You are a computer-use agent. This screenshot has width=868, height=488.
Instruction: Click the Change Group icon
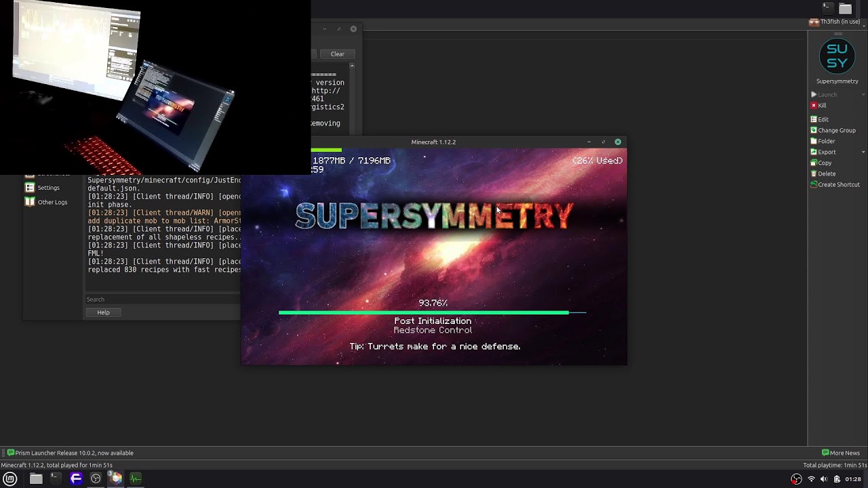(x=814, y=130)
